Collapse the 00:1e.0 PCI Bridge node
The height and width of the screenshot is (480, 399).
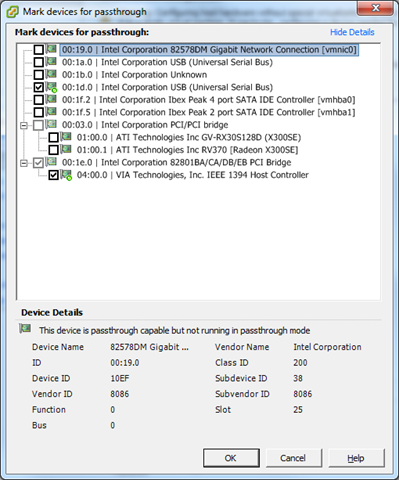pyautogui.click(x=24, y=163)
